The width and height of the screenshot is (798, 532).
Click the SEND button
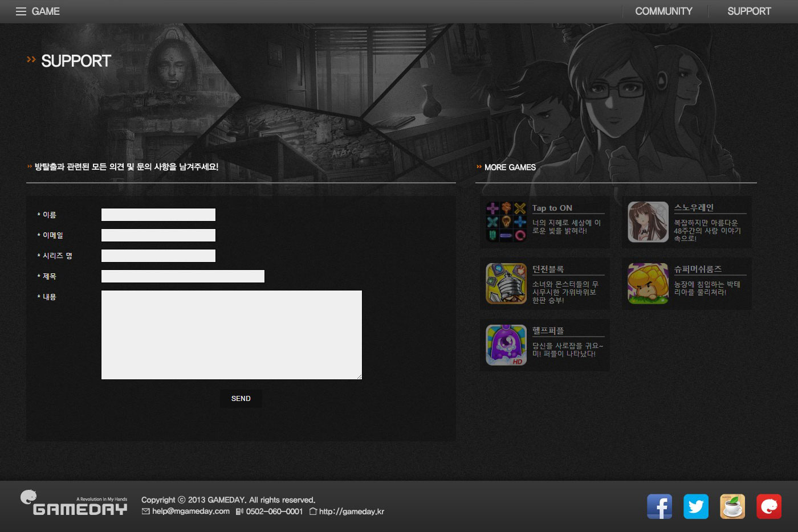241,399
